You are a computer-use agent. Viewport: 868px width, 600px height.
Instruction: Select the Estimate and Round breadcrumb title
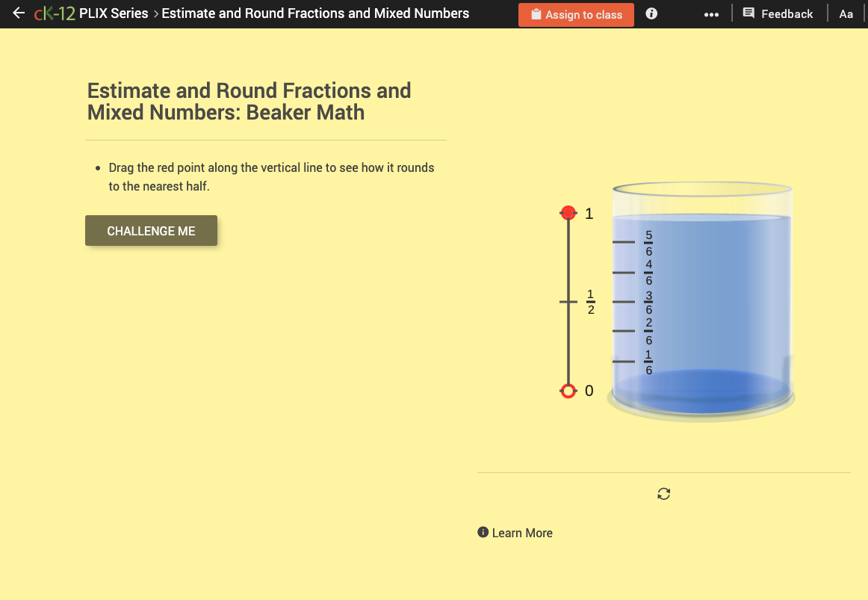click(x=315, y=13)
